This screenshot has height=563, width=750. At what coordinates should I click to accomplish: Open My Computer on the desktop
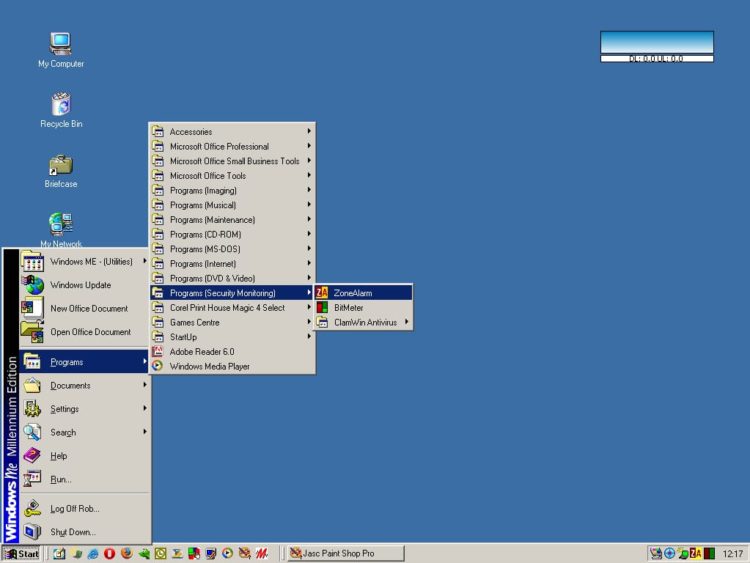(61, 44)
